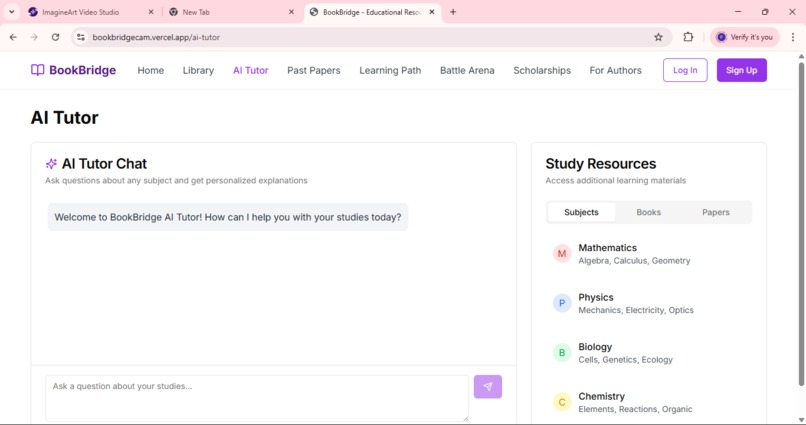The height and width of the screenshot is (425, 806).
Task: Navigate to Scholarships
Action: click(x=542, y=70)
